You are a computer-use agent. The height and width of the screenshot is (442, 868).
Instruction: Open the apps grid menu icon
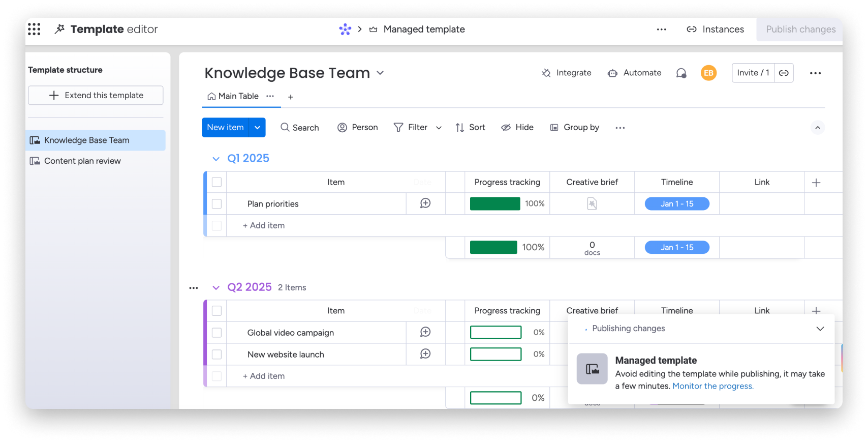coord(34,29)
